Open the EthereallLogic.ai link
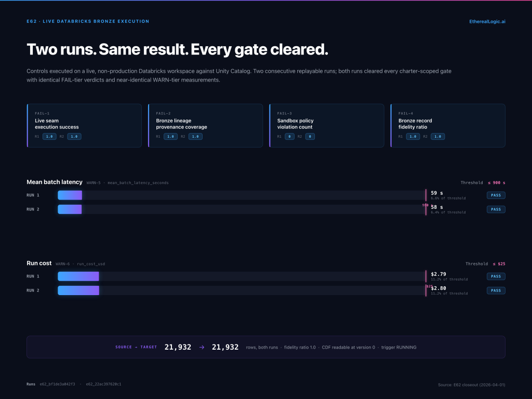 [x=487, y=21]
